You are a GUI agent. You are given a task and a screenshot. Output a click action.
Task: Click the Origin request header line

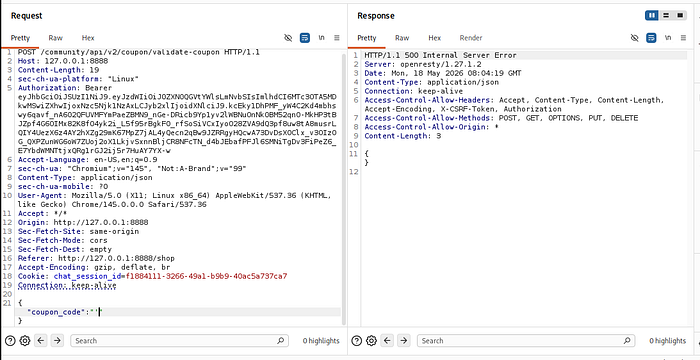(x=83, y=222)
